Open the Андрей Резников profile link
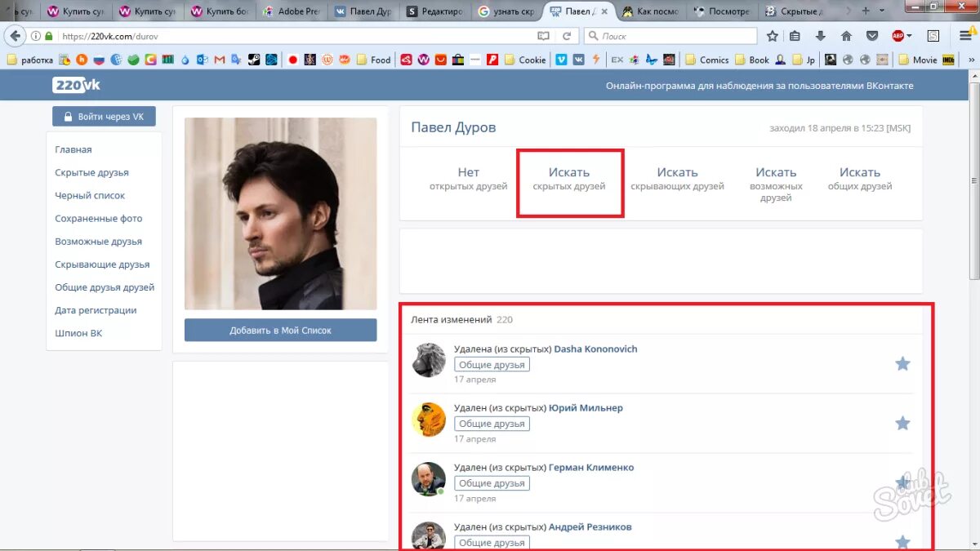 (x=590, y=527)
